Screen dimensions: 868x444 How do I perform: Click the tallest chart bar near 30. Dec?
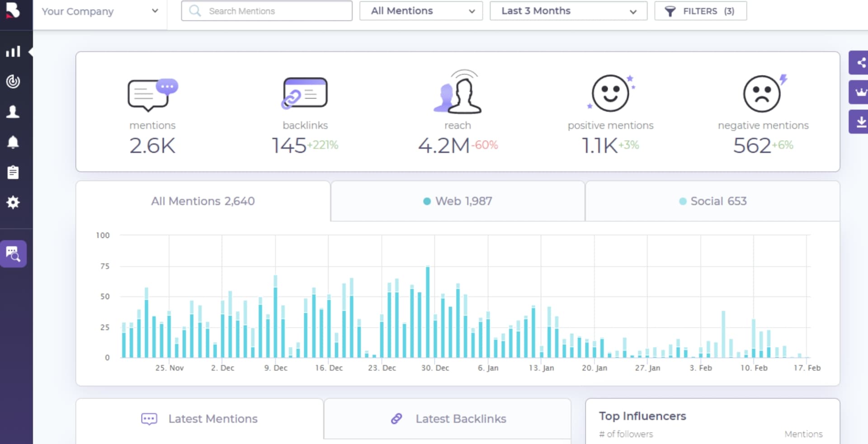click(x=428, y=312)
